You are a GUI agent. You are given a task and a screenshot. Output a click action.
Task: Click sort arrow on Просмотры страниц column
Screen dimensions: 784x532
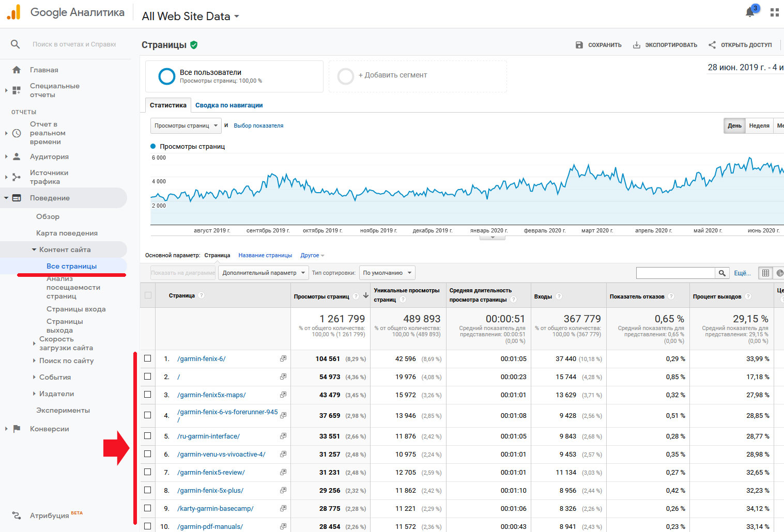click(366, 296)
